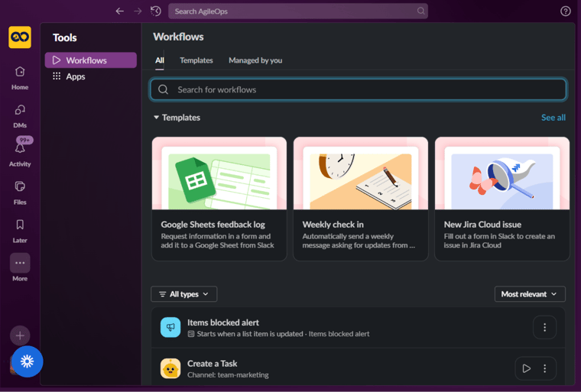This screenshot has height=392, width=581.
Task: Open Files in sidebar
Action: click(20, 193)
